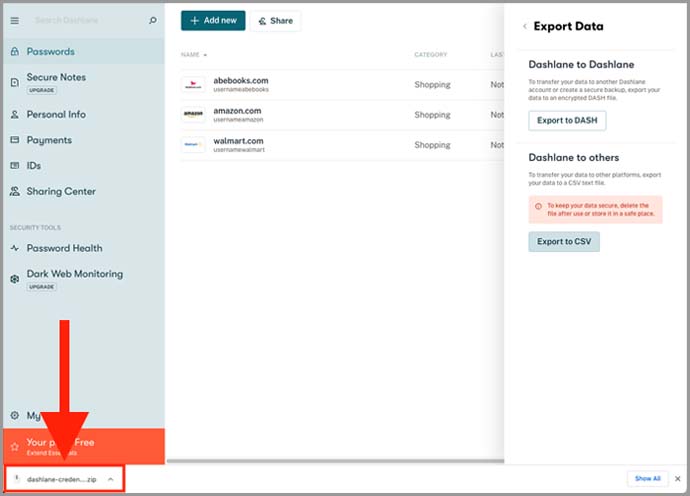Click the CATEGORY column header
Image resolution: width=690 pixels, height=496 pixels.
pyautogui.click(x=430, y=55)
